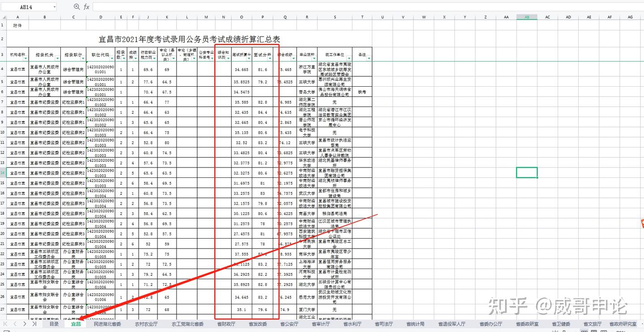Select row header 14

point(3,172)
